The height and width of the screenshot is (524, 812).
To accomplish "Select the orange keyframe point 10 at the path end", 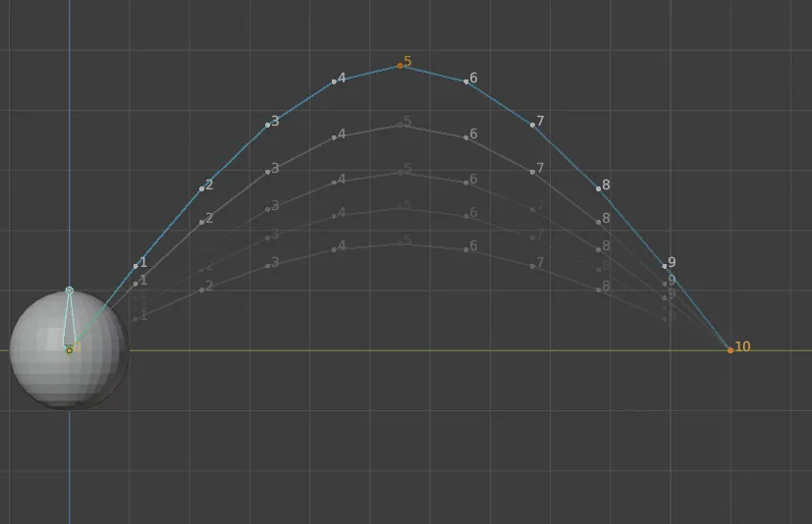I will coord(731,350).
